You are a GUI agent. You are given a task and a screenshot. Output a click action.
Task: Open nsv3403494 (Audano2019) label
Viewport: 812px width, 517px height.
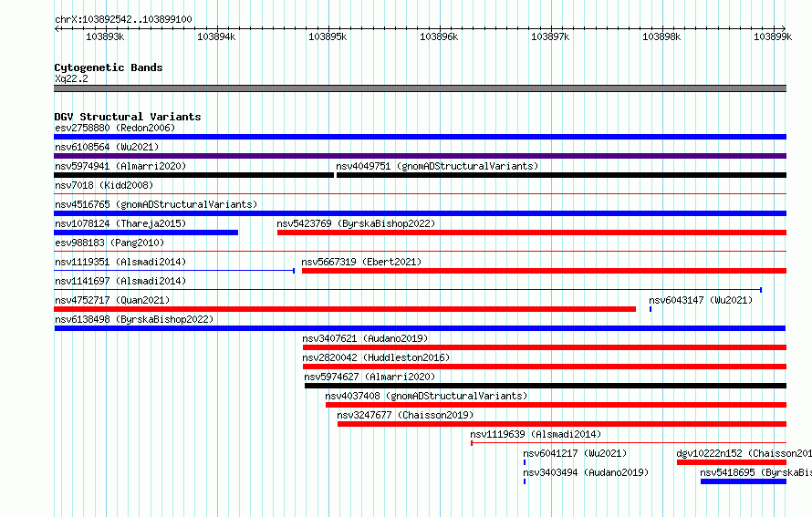[586, 472]
